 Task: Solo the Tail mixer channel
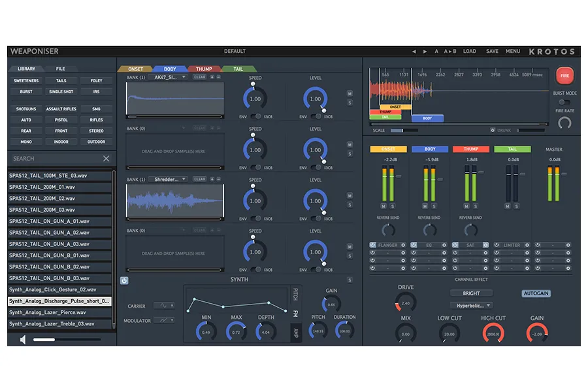(x=516, y=206)
